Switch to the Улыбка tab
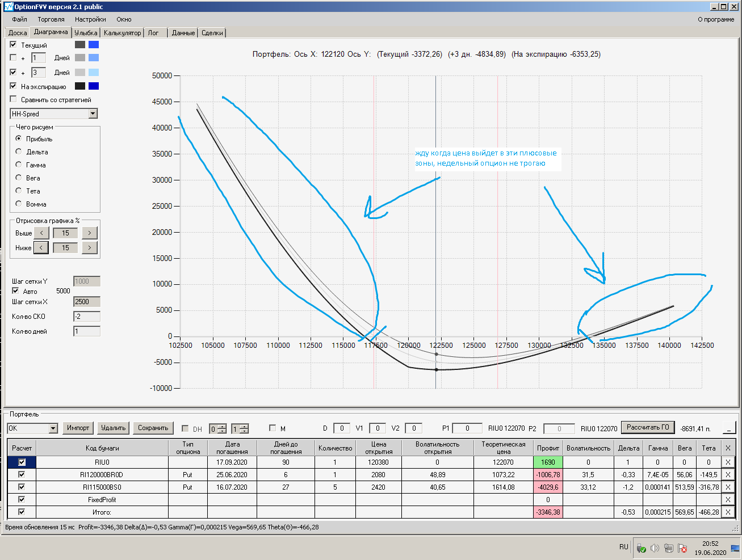The height and width of the screenshot is (560, 742). (86, 33)
